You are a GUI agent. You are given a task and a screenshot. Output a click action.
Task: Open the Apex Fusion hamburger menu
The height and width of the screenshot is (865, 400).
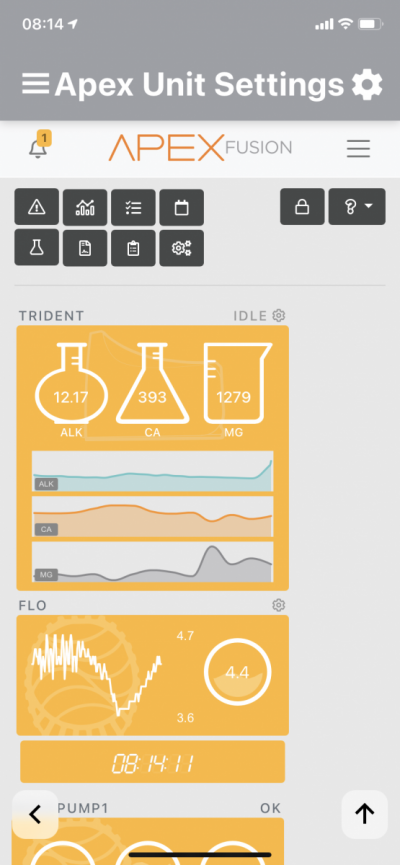(x=358, y=148)
